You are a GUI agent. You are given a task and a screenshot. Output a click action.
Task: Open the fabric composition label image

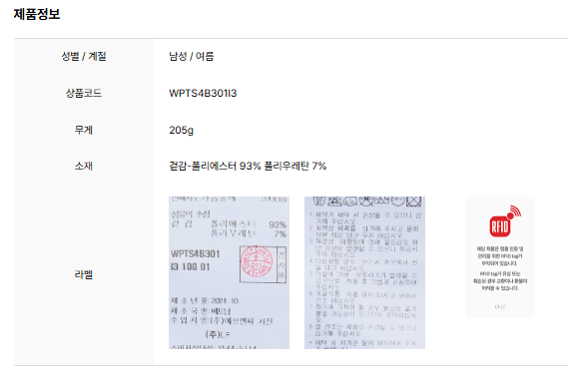coord(229,273)
